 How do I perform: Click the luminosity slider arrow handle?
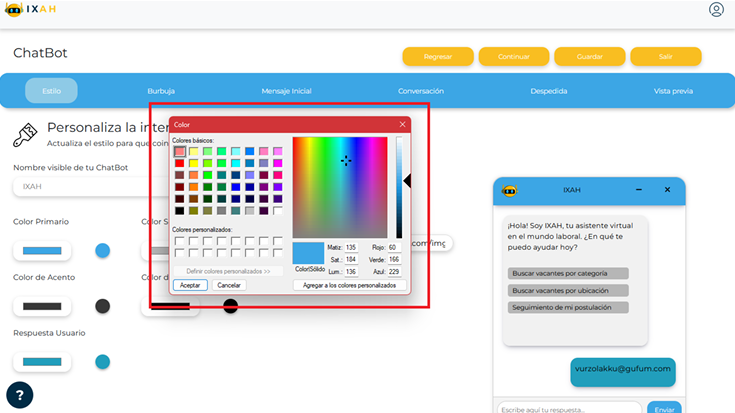(x=407, y=181)
